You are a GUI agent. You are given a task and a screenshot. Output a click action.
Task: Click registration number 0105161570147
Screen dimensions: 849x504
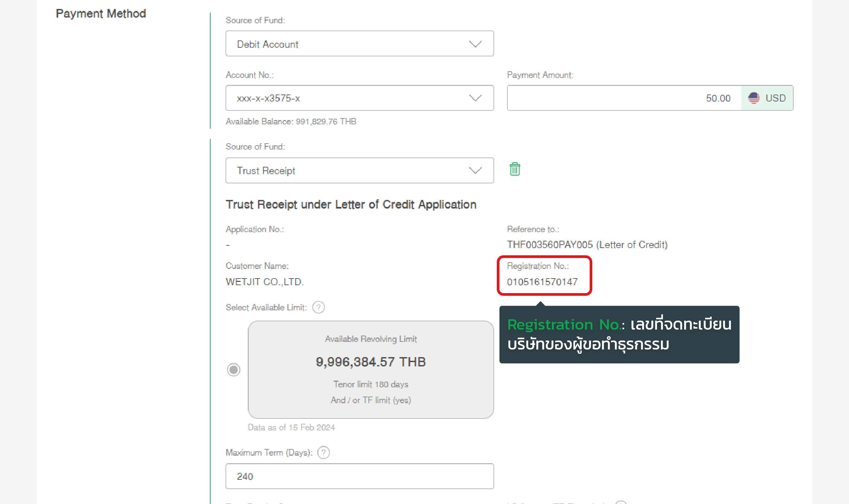542,282
